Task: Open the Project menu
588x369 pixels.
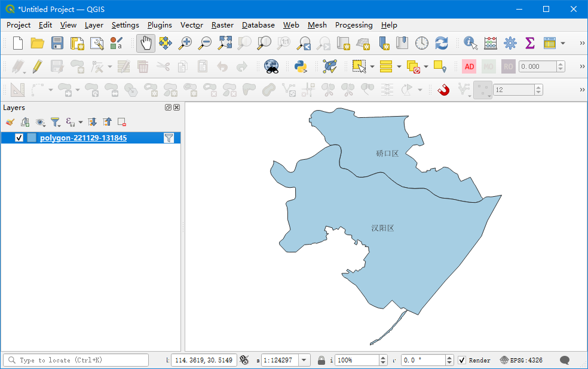Action: pyautogui.click(x=19, y=25)
